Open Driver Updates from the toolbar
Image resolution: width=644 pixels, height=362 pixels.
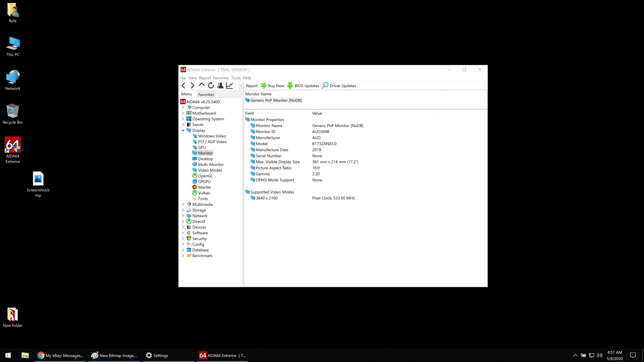tap(339, 86)
